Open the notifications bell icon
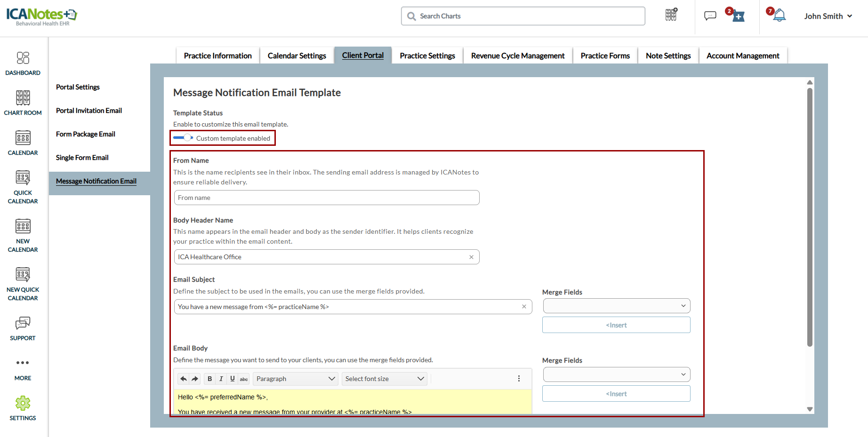Screen dimensions: 868x437 pyautogui.click(x=780, y=16)
